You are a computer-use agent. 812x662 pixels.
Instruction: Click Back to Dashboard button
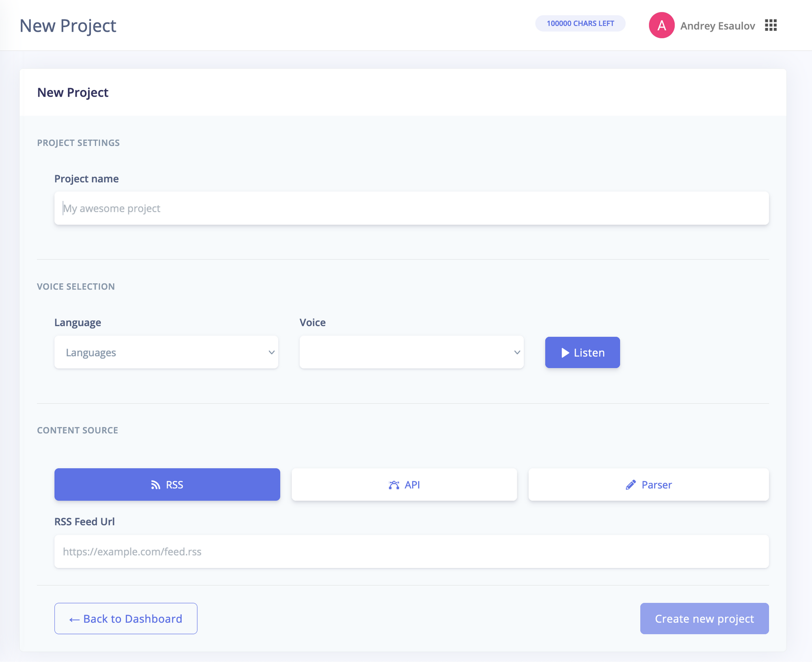click(x=125, y=618)
